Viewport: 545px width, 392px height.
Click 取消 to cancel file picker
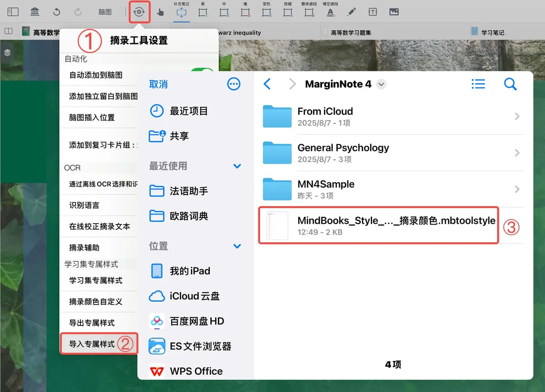(159, 84)
